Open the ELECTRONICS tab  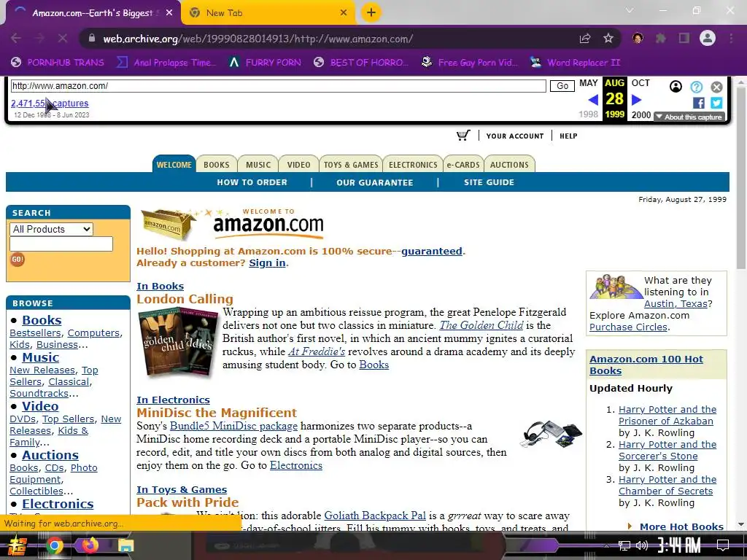tap(413, 165)
